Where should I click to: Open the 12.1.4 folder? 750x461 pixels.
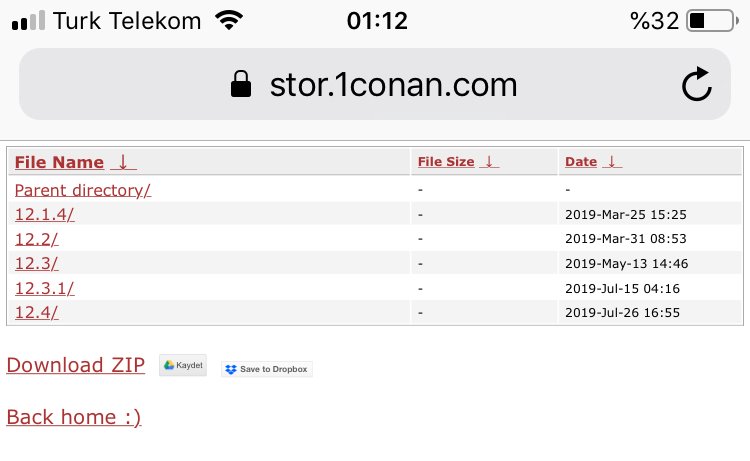coord(44,214)
